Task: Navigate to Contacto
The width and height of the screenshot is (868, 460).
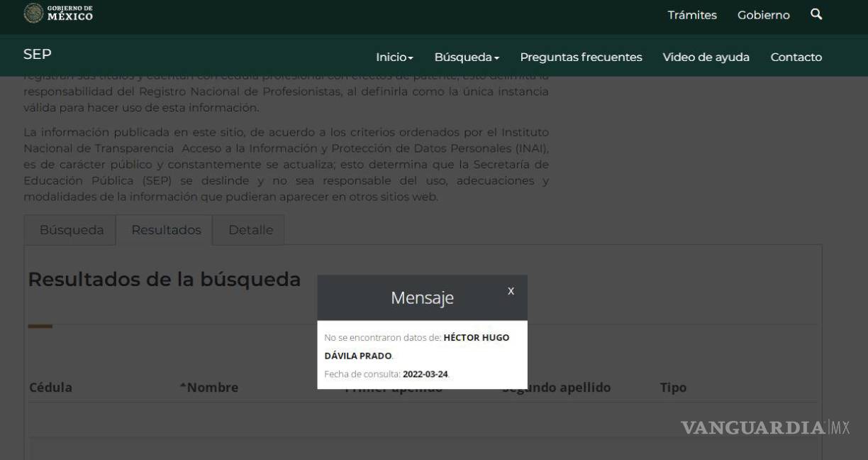Action: pyautogui.click(x=796, y=57)
